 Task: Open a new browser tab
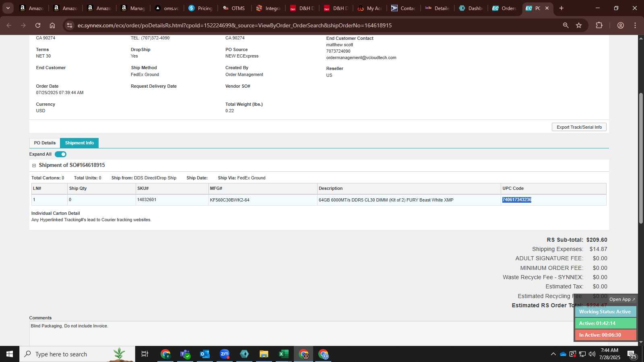coord(561,8)
